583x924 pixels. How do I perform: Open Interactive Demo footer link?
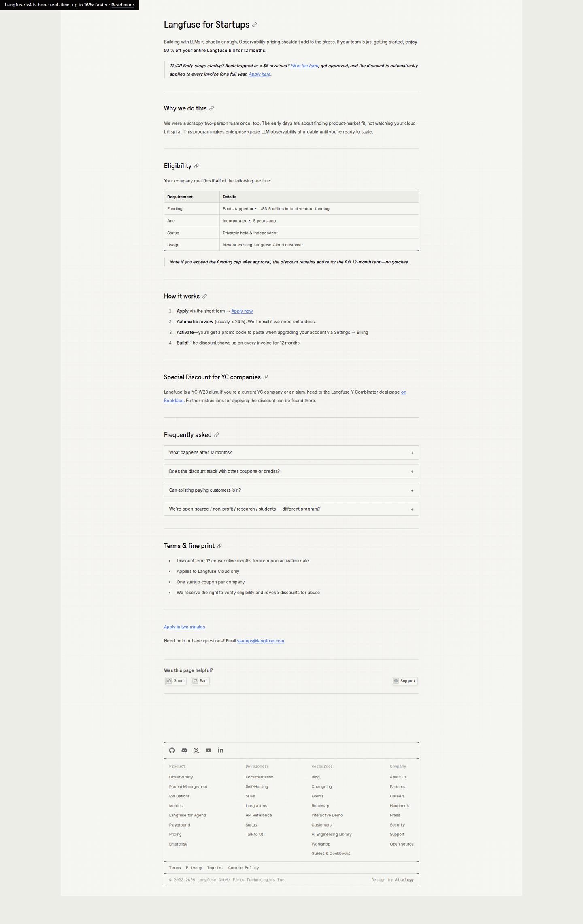click(327, 815)
